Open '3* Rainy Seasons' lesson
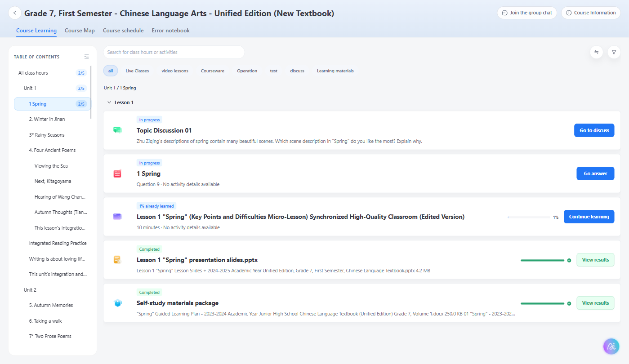The height and width of the screenshot is (364, 629). tap(47, 135)
